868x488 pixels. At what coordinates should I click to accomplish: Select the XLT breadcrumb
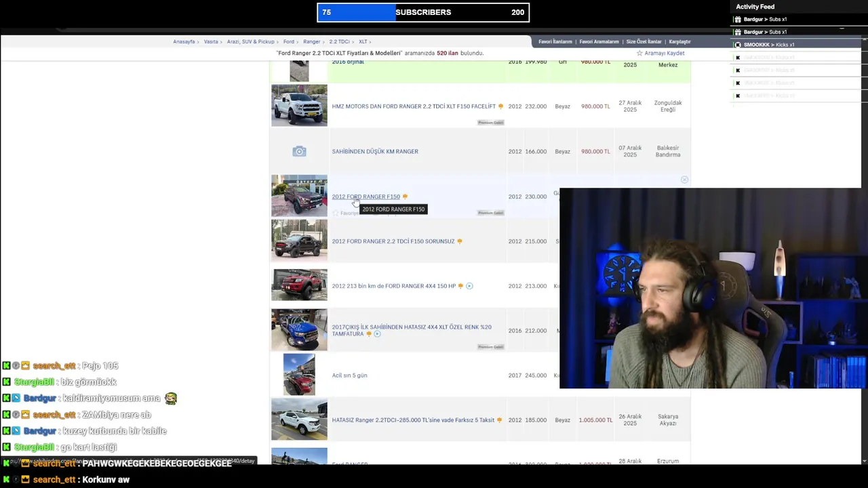pos(363,41)
